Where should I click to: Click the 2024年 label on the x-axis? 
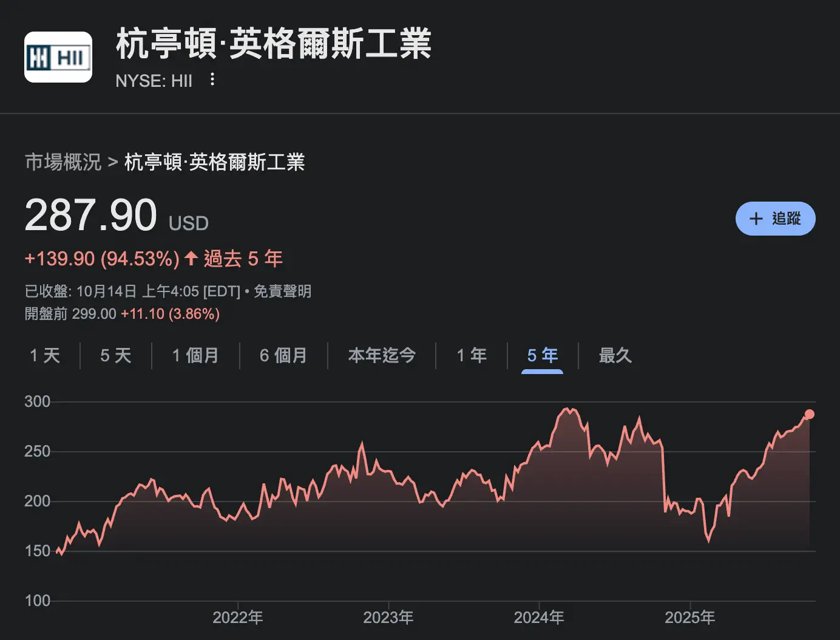click(x=539, y=618)
